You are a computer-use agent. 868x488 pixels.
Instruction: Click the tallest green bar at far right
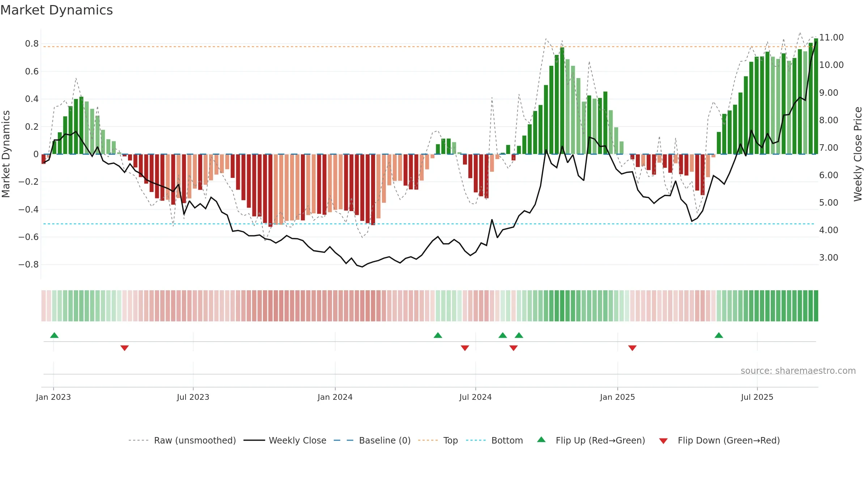(816, 96)
